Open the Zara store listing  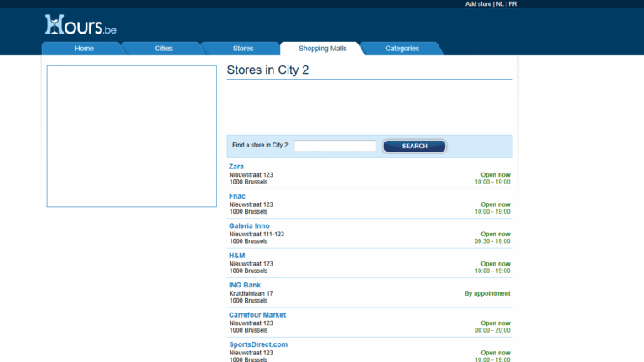click(236, 167)
